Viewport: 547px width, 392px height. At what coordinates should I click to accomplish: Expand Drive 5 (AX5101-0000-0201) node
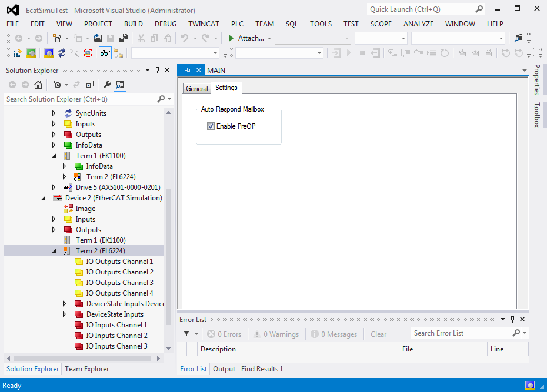(54, 187)
